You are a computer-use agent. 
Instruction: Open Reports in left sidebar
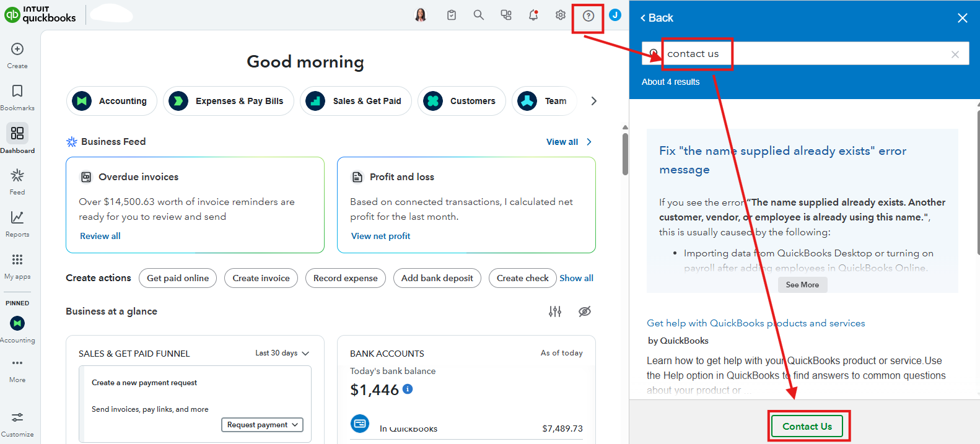point(17,223)
